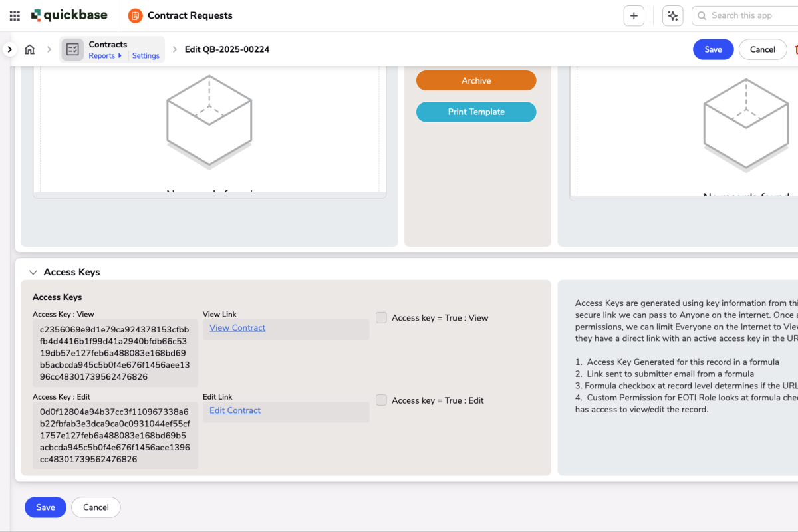This screenshot has width=798, height=532.
Task: Expand the sidebar with the chevron toggle
Action: click(9, 49)
